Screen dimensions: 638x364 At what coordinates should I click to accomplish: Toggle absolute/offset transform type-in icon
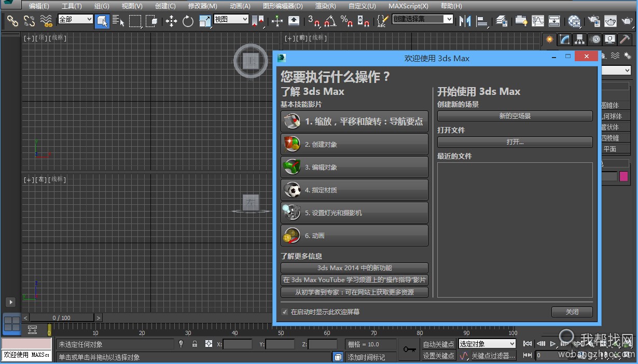209,344
